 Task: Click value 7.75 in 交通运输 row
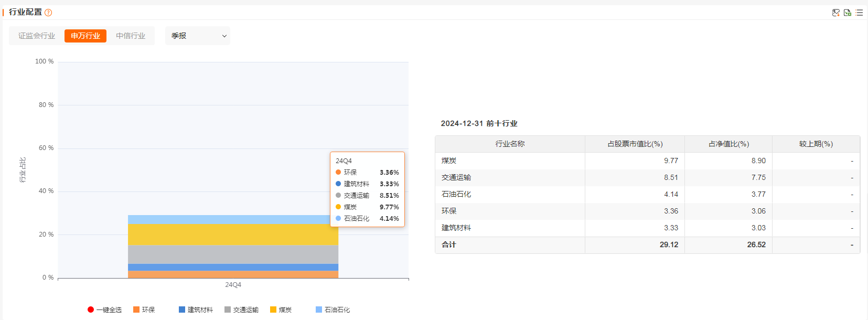coord(758,177)
